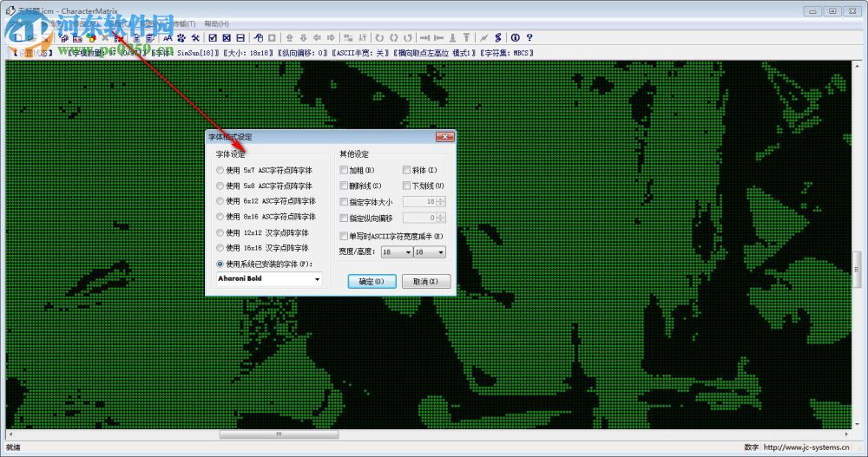
Task: Click the rotate clockwise toolbar icon
Action: tap(379, 37)
